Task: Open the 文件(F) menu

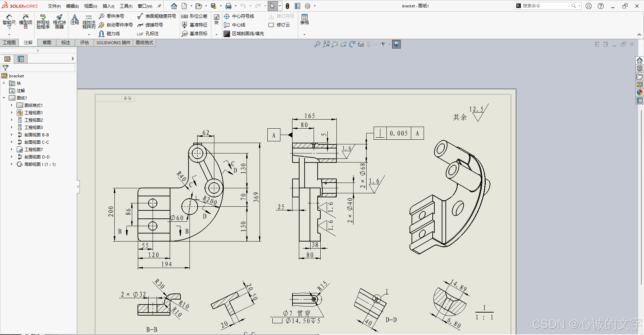Action: [54, 6]
